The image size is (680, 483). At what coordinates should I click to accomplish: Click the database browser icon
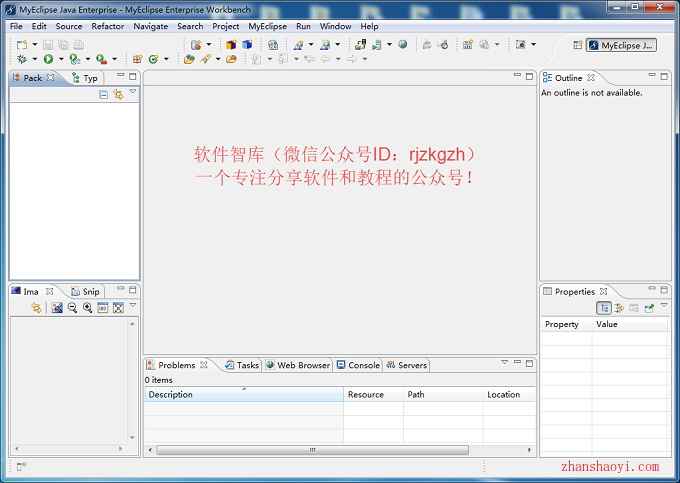click(x=273, y=45)
